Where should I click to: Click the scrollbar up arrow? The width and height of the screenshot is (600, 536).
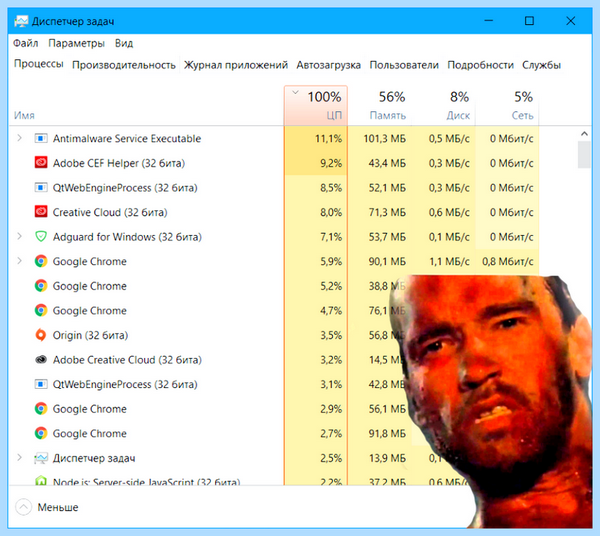pos(584,134)
